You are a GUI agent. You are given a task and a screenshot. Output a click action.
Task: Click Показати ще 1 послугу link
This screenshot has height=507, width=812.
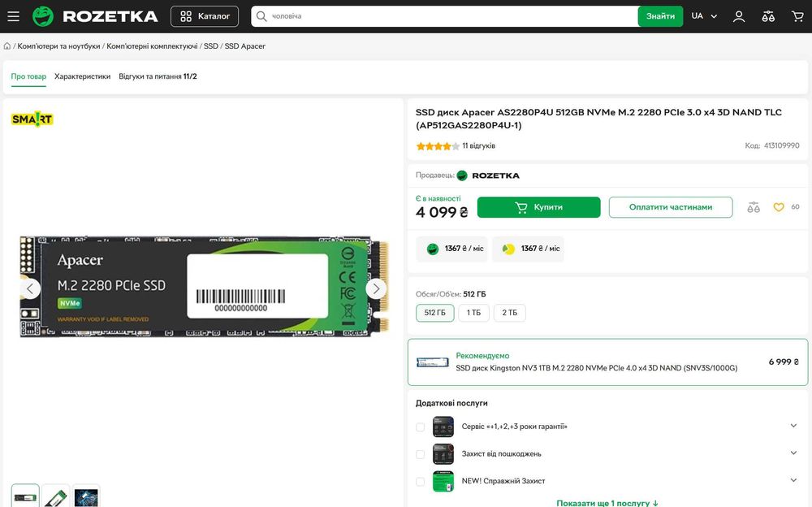coord(607,503)
